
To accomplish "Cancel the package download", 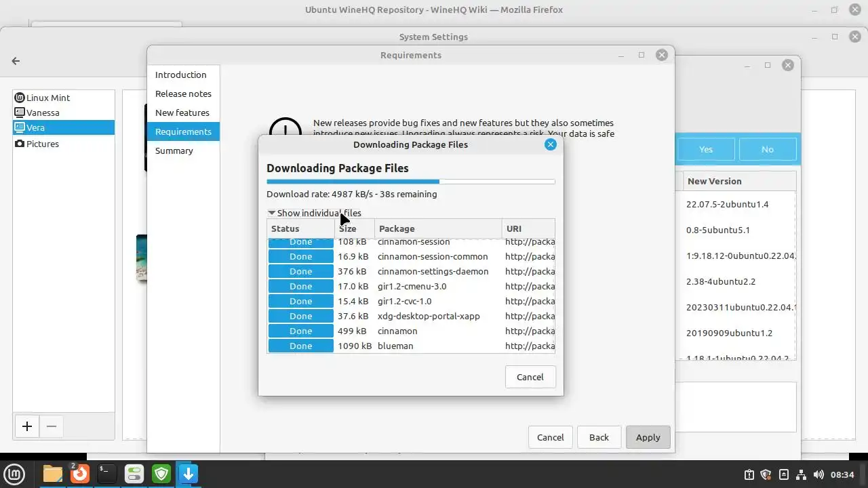I will click(x=530, y=377).
